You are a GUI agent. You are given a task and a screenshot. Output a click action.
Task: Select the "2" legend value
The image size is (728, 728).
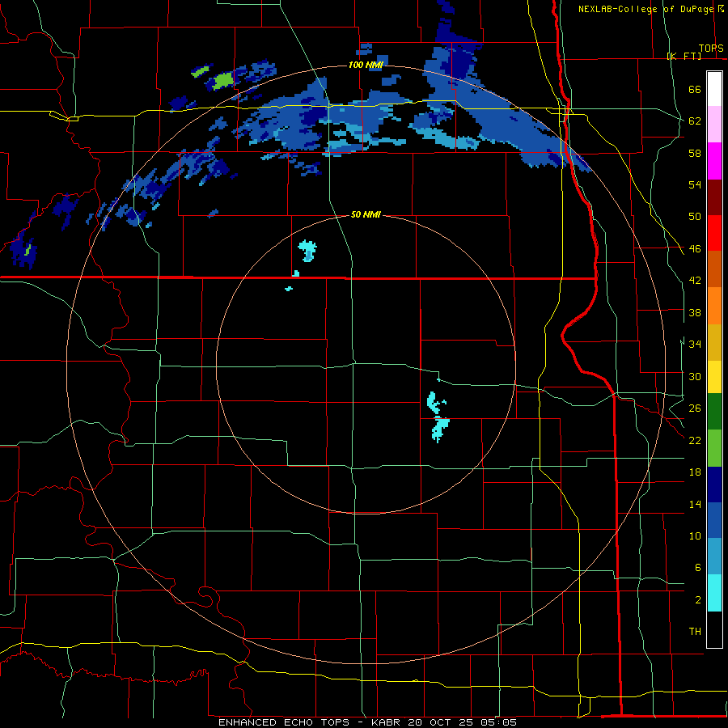point(698,599)
